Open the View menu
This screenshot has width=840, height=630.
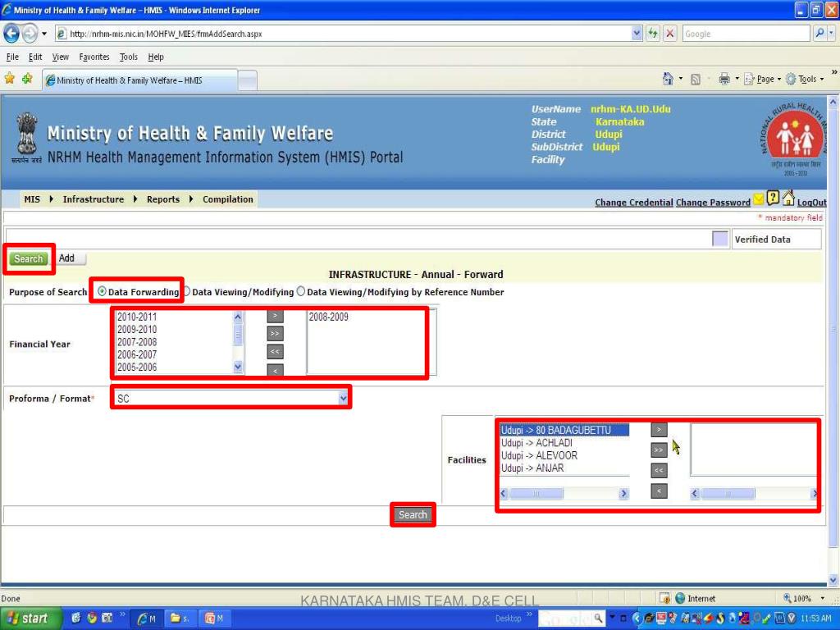click(x=60, y=57)
